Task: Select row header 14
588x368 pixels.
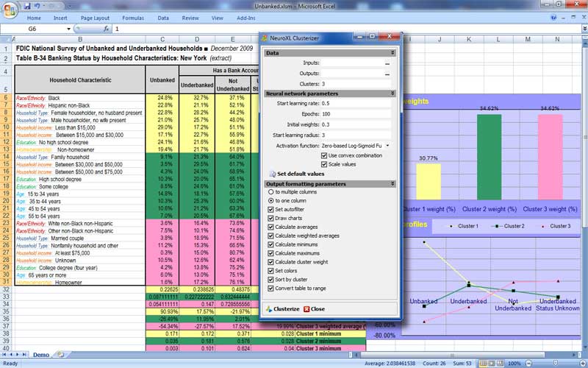Action: [7, 157]
